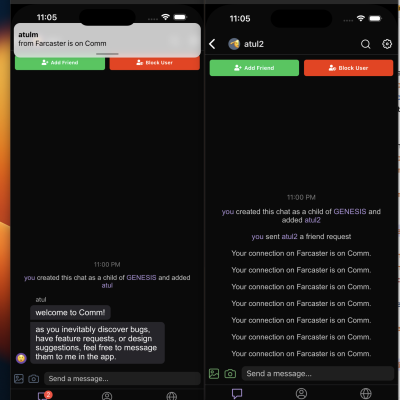Open GENESIS link in right chat message

click(350, 211)
